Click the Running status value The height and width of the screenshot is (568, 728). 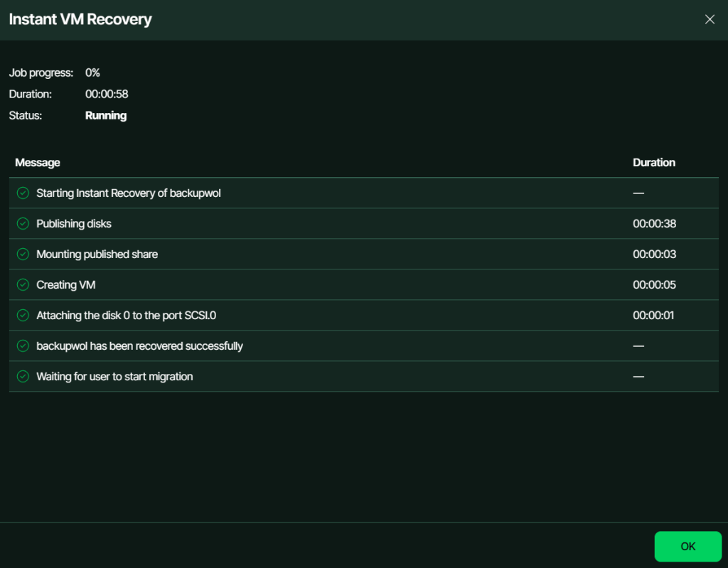pyautogui.click(x=106, y=116)
